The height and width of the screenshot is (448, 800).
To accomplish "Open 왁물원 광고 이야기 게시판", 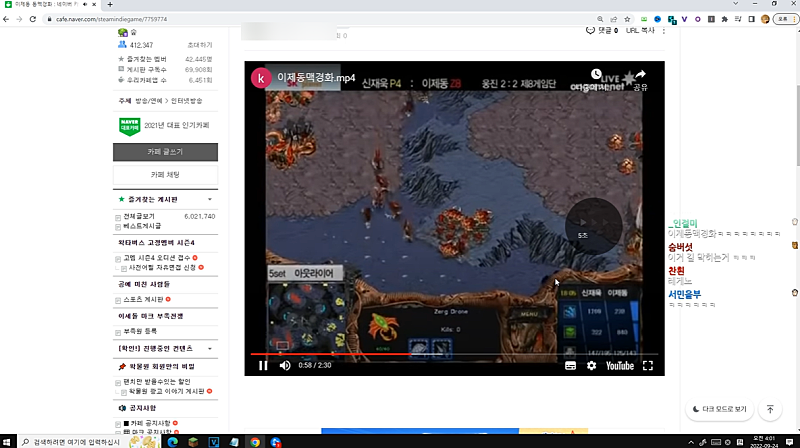I will coord(166,391).
